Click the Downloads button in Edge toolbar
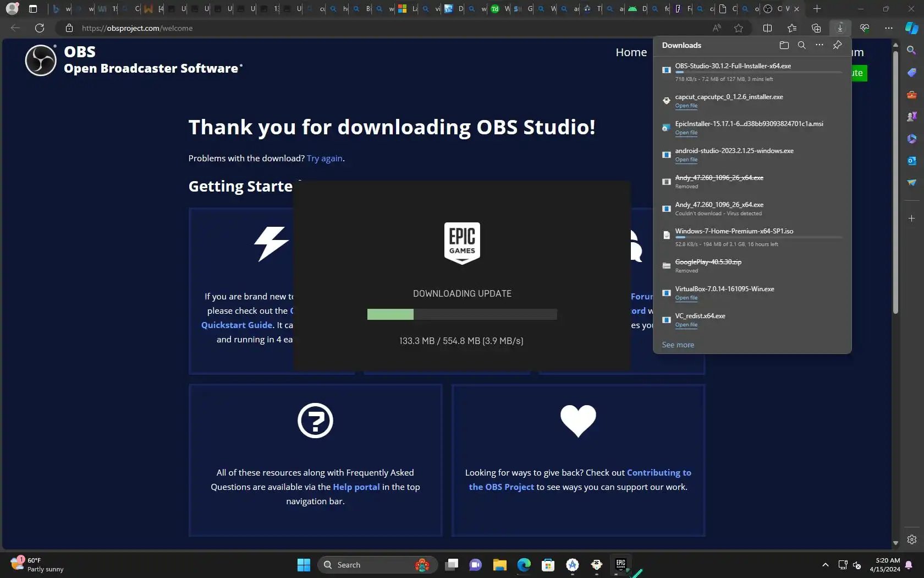The image size is (924, 578). (x=840, y=28)
